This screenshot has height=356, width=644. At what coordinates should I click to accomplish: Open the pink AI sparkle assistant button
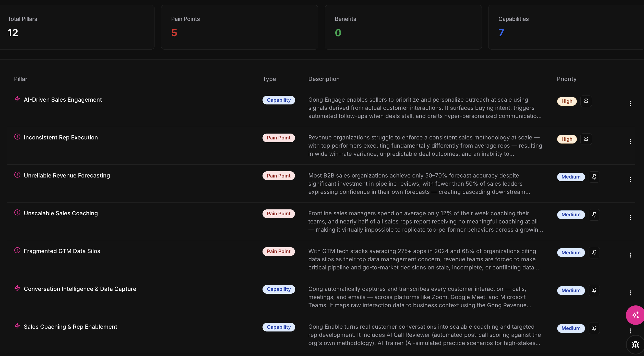click(x=635, y=315)
